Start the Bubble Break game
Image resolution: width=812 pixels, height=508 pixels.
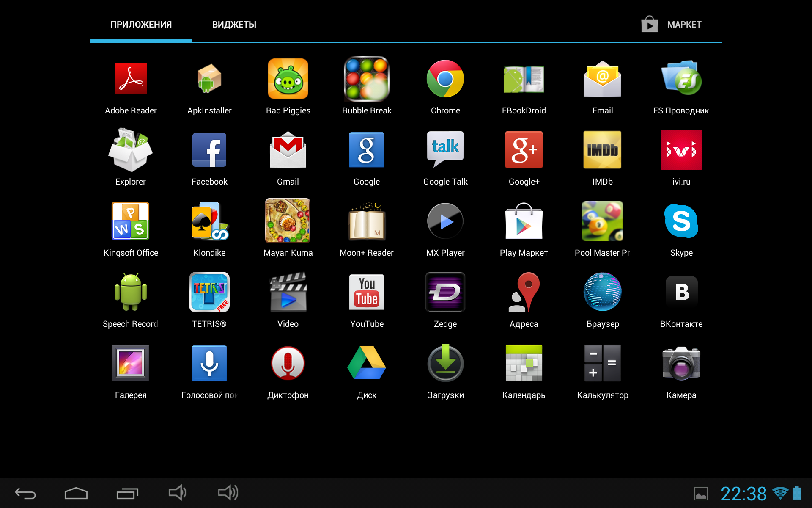click(x=367, y=79)
